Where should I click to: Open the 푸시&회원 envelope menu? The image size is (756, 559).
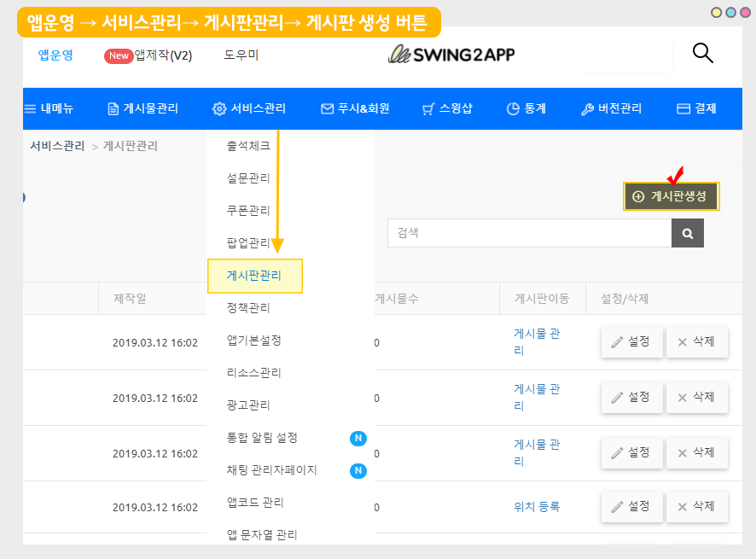pos(355,108)
